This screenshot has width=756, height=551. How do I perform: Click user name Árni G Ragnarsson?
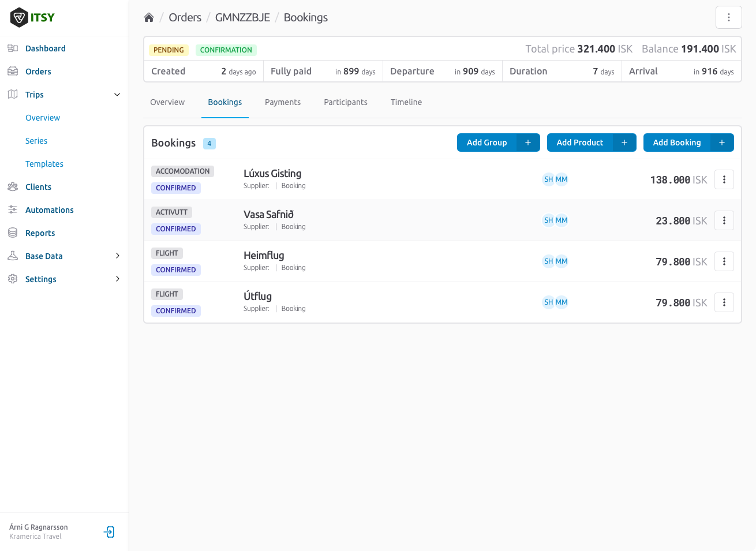(39, 527)
